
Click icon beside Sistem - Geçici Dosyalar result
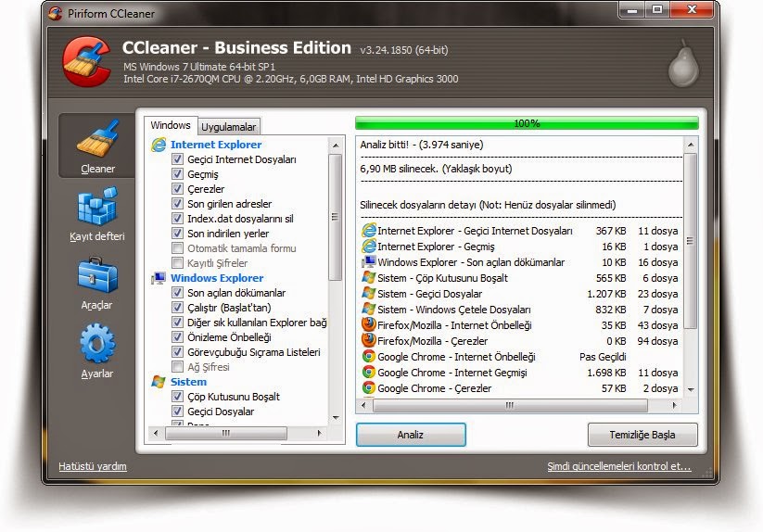(369, 294)
